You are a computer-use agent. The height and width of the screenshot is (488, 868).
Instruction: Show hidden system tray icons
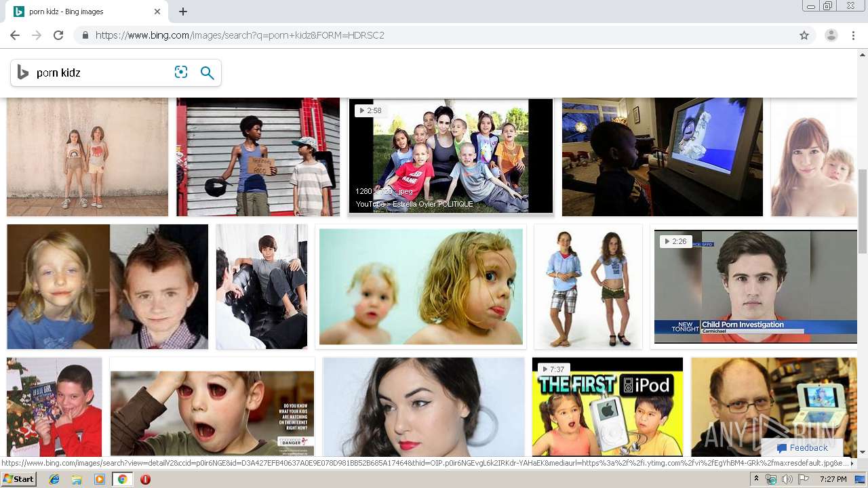coord(756,479)
